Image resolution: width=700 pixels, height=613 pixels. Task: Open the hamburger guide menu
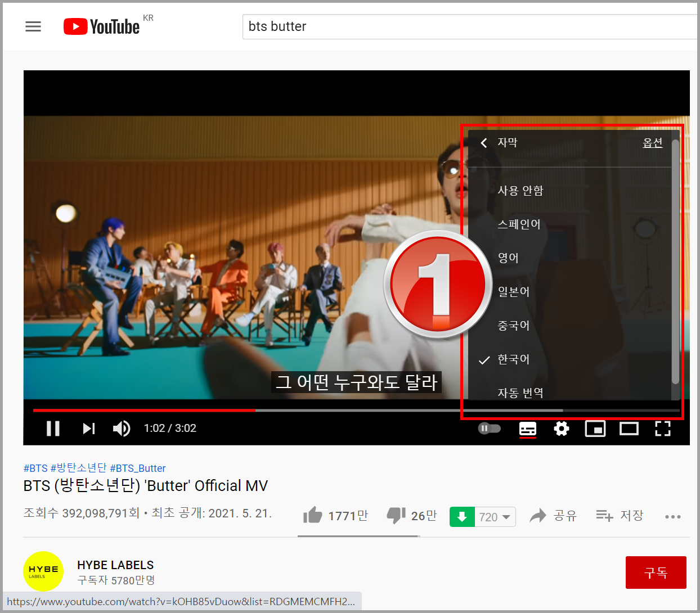click(33, 26)
